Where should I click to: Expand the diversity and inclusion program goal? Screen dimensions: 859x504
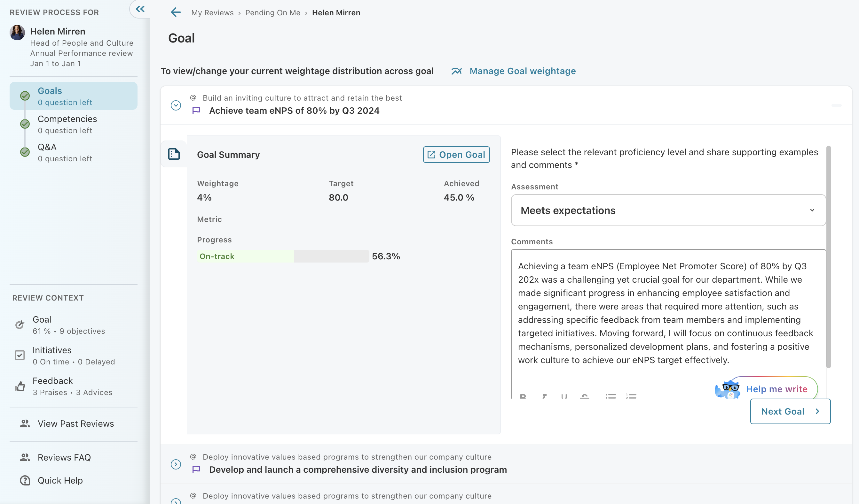[x=176, y=464]
